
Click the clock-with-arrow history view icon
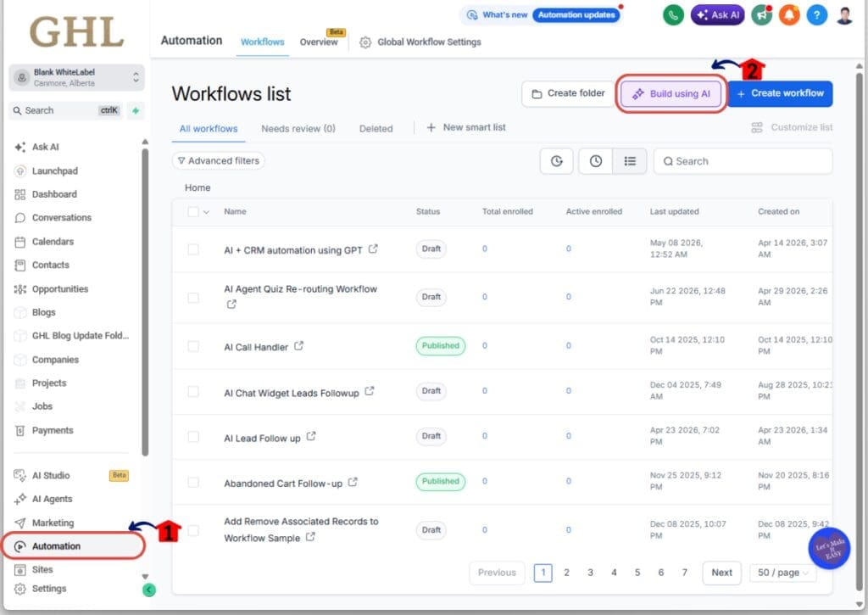pyautogui.click(x=556, y=161)
